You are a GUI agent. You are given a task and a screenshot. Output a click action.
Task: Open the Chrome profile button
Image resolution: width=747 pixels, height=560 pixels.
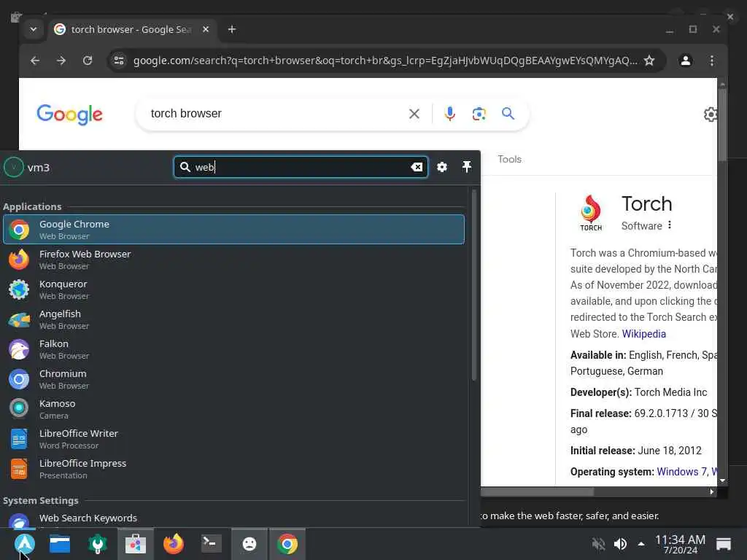(686, 61)
